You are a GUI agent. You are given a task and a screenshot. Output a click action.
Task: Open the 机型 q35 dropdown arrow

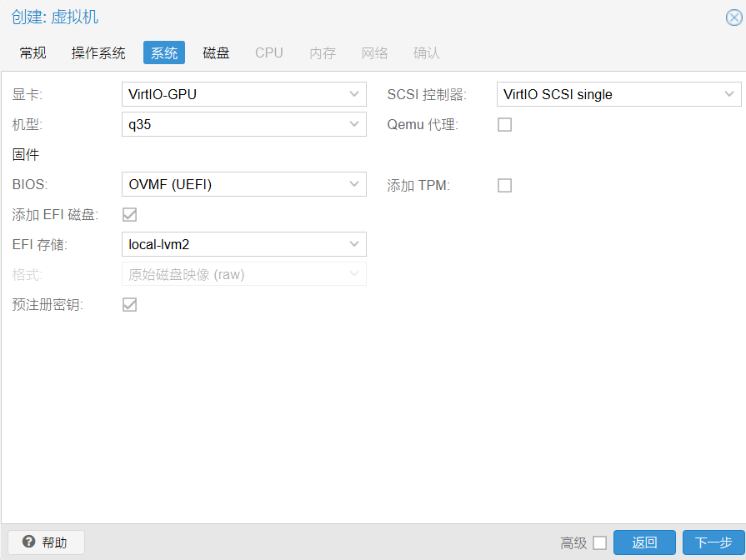(355, 125)
